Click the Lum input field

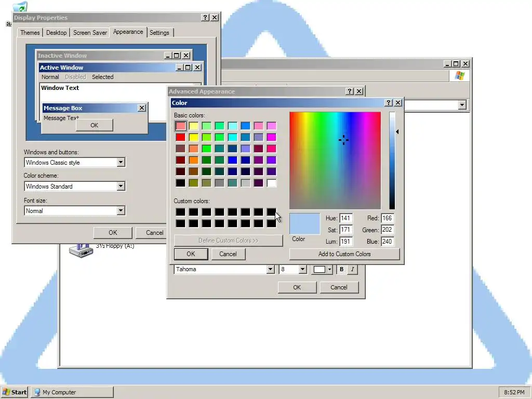tap(345, 242)
